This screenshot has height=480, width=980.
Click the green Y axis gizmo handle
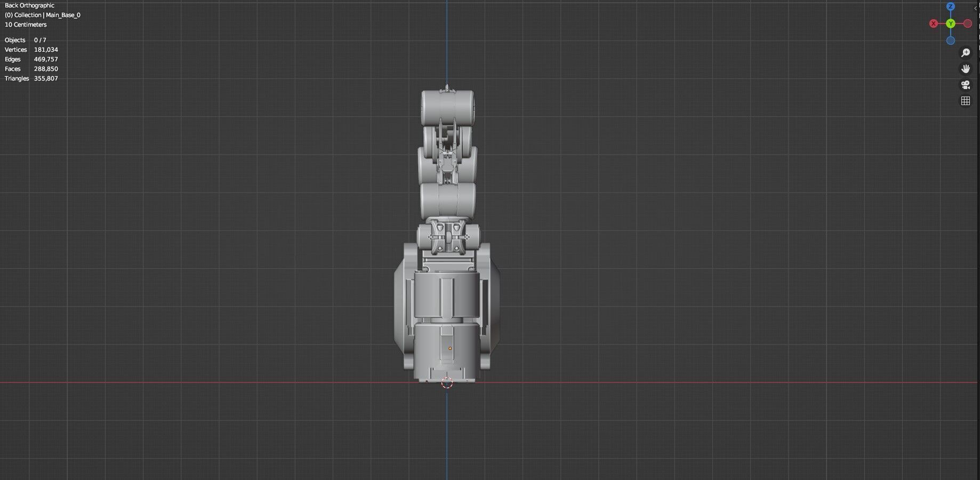pyautogui.click(x=951, y=23)
